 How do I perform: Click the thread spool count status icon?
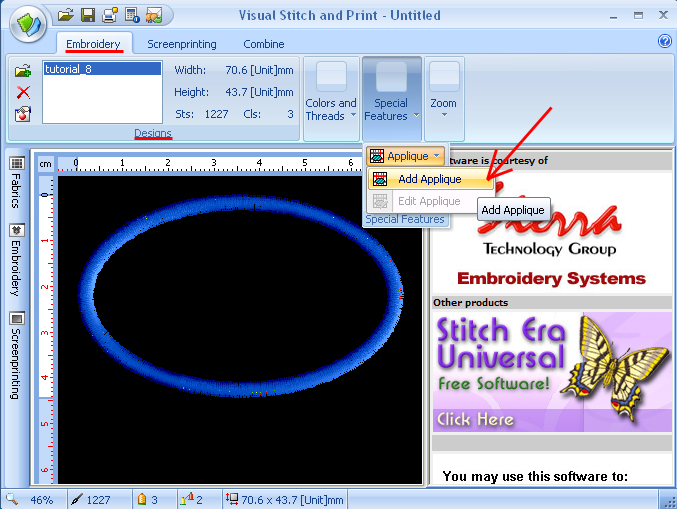pos(142,500)
